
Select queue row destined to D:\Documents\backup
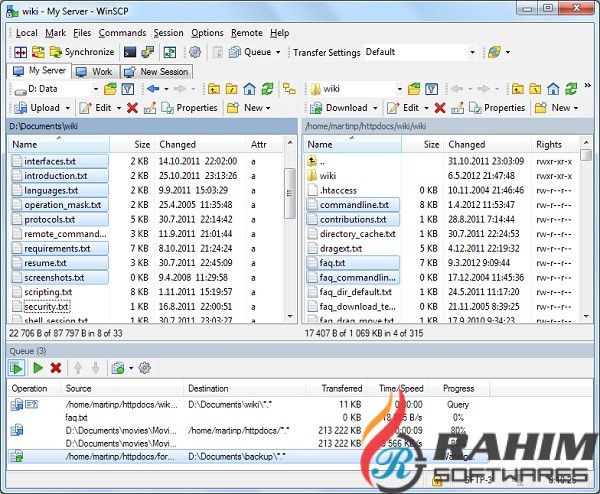click(x=249, y=457)
